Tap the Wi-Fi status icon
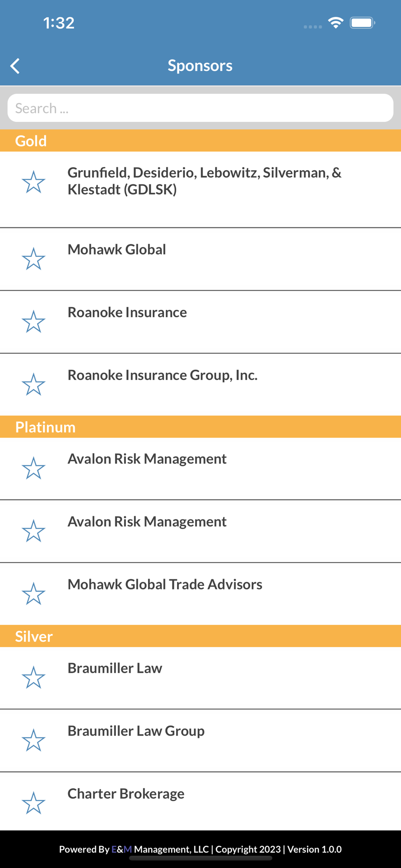401x868 pixels. pos(335,23)
